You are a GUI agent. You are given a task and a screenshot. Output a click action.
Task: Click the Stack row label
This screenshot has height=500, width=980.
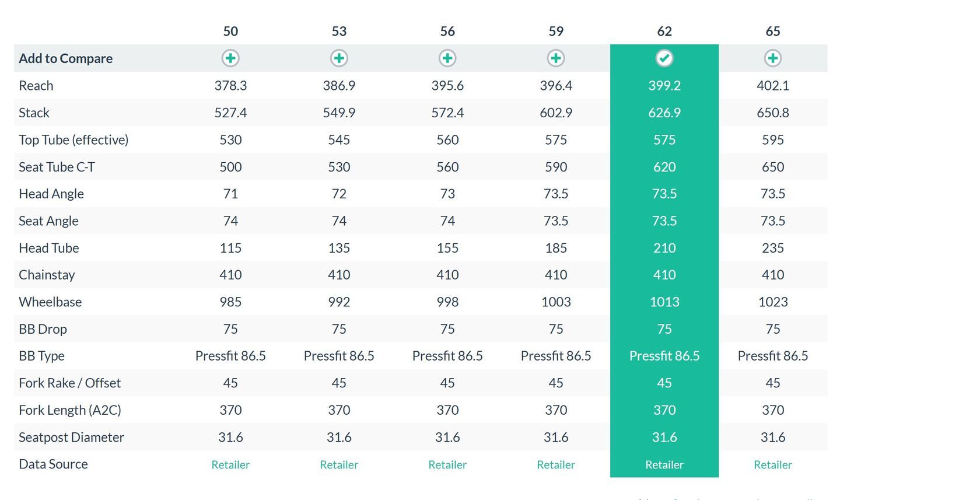(x=34, y=113)
